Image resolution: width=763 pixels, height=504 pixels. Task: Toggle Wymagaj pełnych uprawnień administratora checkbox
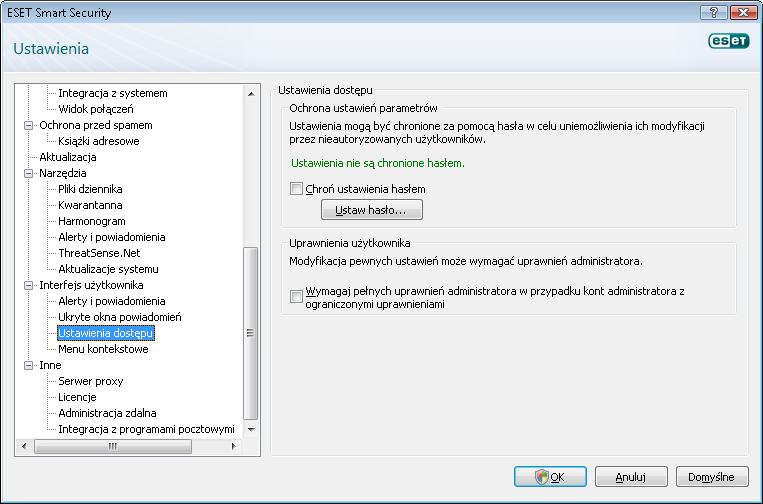pos(296,296)
